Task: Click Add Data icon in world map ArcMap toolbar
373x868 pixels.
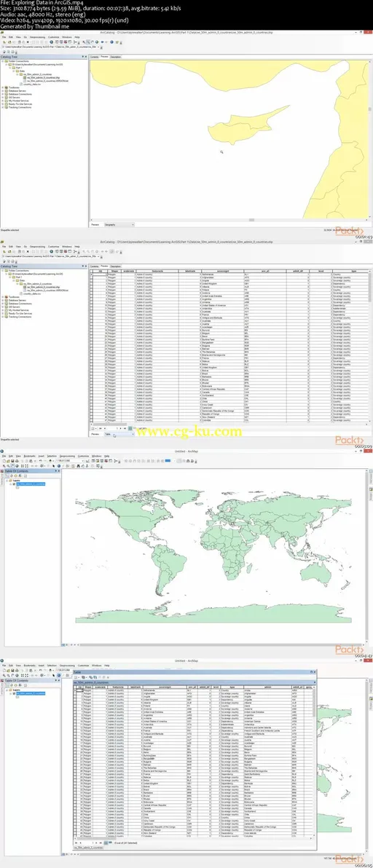Action: 50,461
